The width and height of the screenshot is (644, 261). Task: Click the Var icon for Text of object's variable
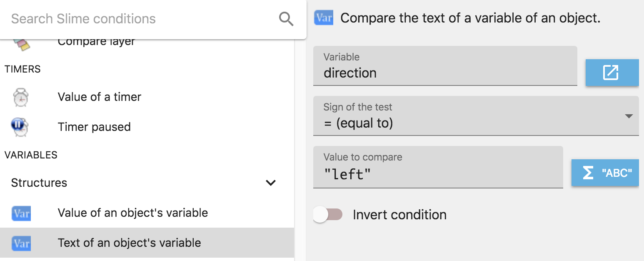(x=21, y=243)
